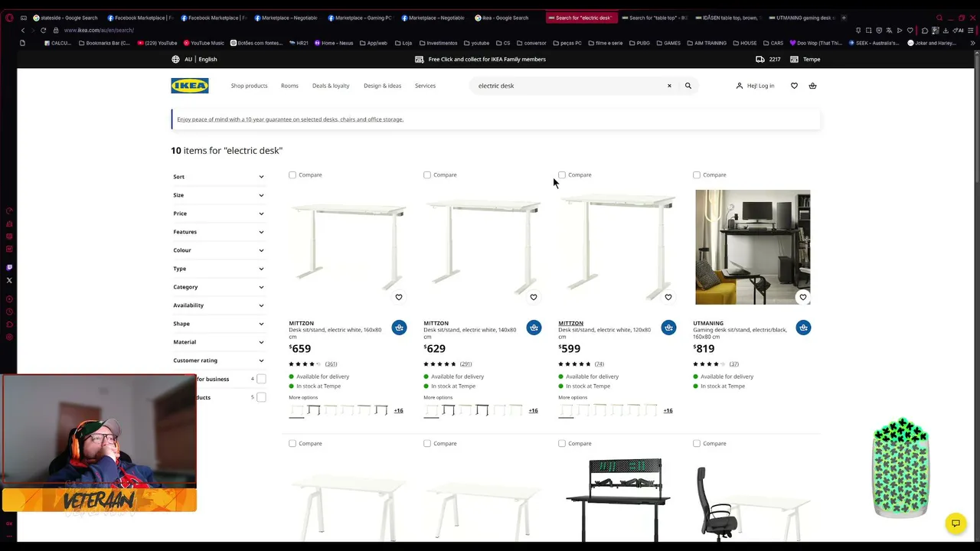The width and height of the screenshot is (980, 551).
Task: Tick Compare for the MITTZON 140x80 desk
Action: (x=427, y=175)
